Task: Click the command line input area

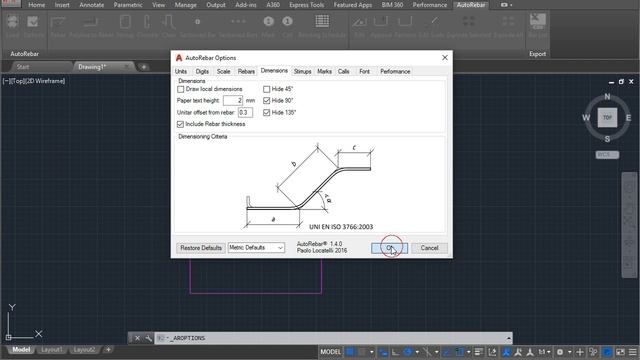Action: [x=333, y=338]
